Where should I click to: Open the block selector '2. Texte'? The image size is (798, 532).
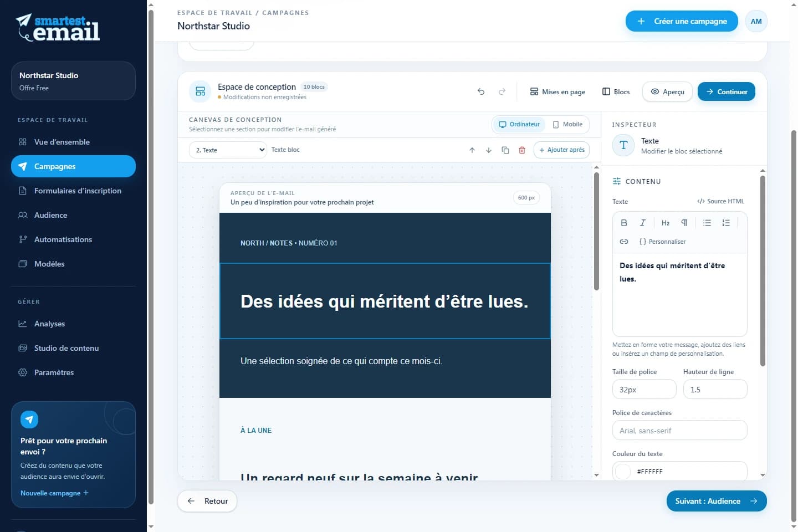228,150
